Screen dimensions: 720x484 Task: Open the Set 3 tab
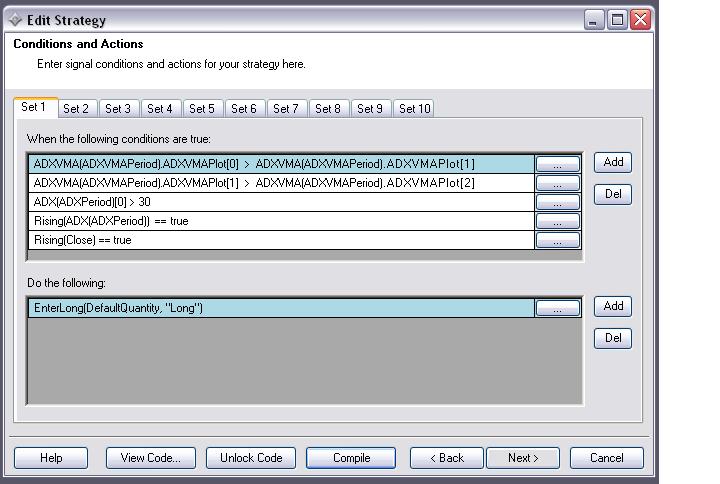click(118, 109)
